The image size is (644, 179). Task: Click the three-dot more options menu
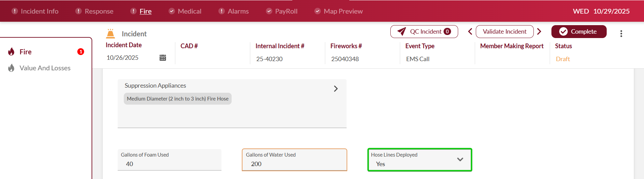point(621,34)
